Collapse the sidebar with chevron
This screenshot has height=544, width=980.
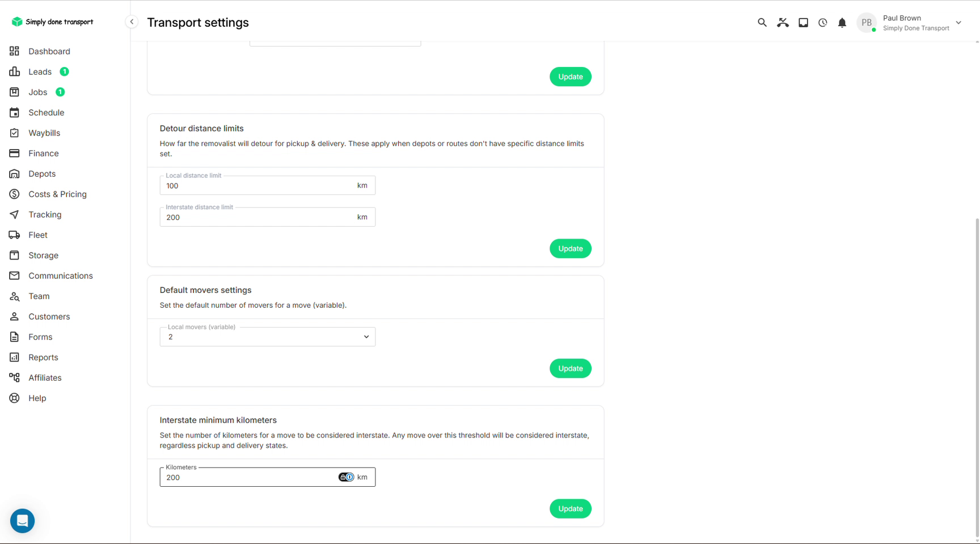[132, 22]
